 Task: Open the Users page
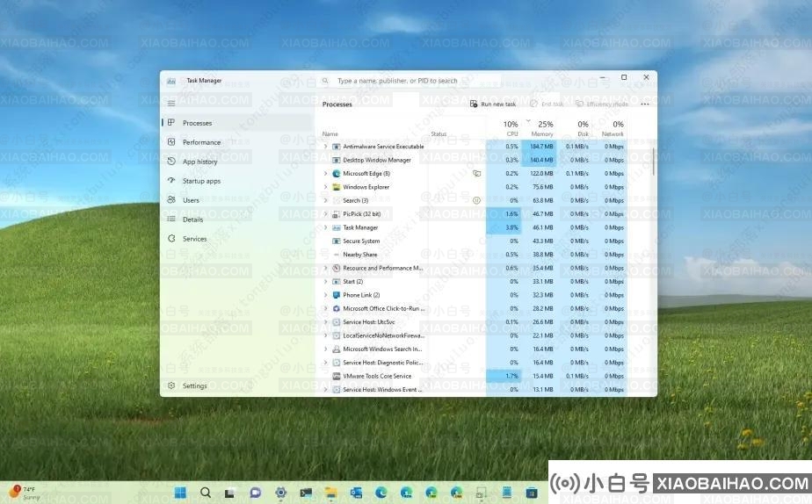[237, 199]
